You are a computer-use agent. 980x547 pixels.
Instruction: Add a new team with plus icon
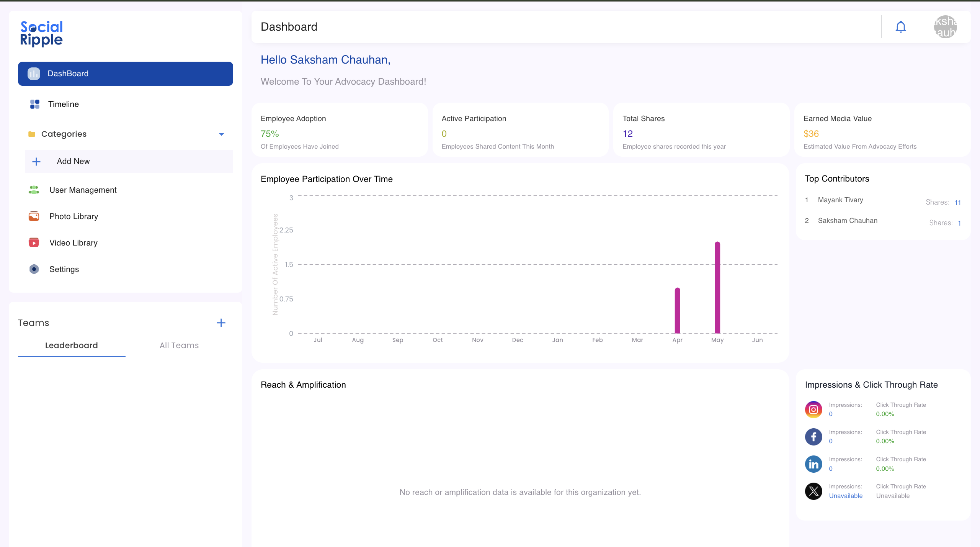point(221,323)
